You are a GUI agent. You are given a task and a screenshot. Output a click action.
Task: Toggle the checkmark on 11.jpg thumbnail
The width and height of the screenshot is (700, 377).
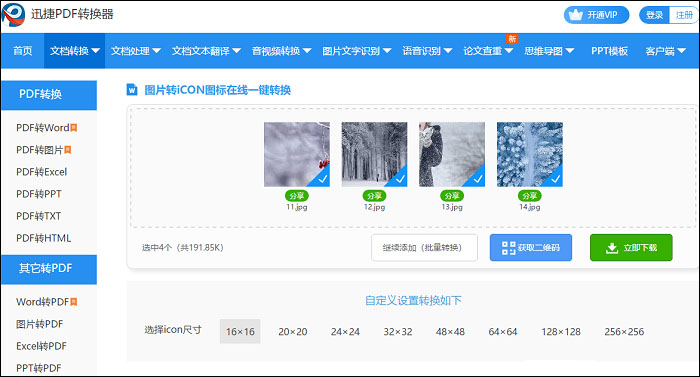(x=322, y=179)
